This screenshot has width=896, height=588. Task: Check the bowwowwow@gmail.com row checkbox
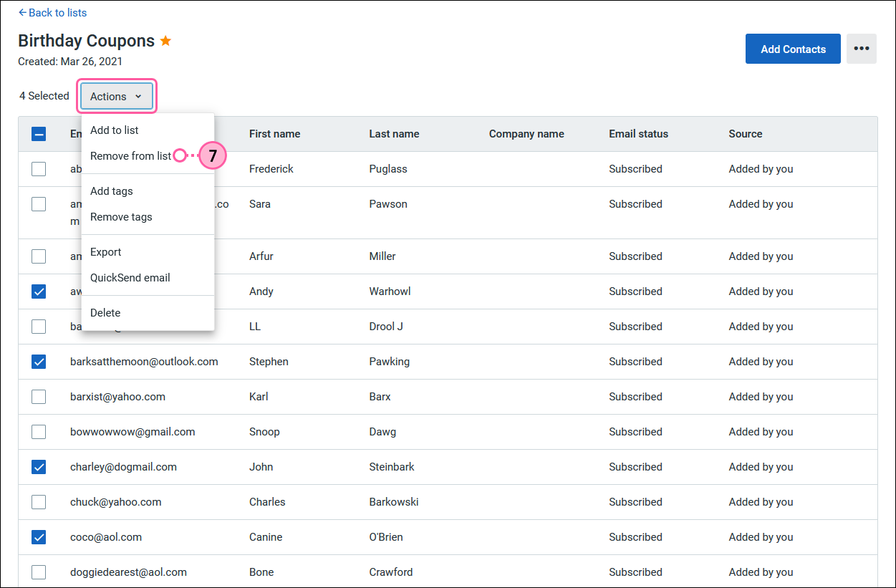coord(39,432)
